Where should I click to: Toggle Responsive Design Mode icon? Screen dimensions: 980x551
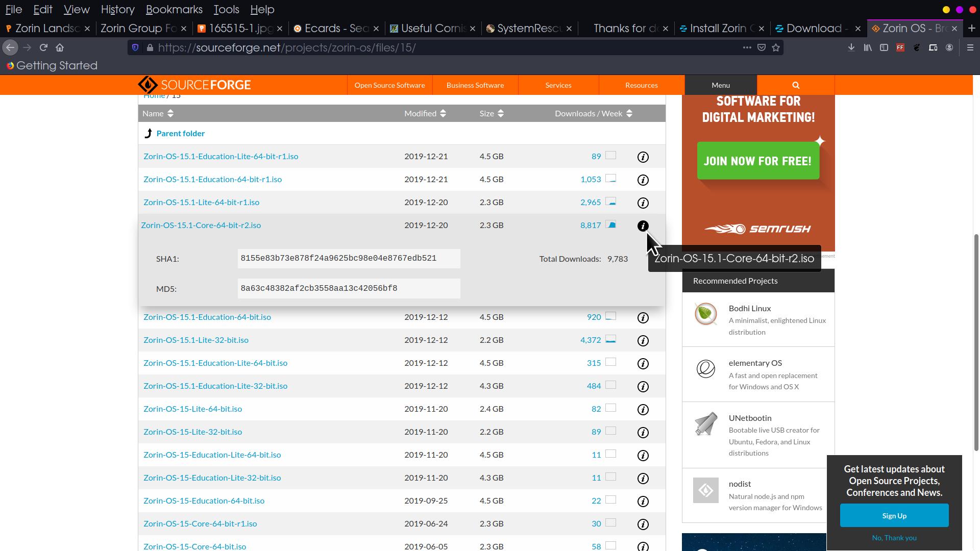933,47
